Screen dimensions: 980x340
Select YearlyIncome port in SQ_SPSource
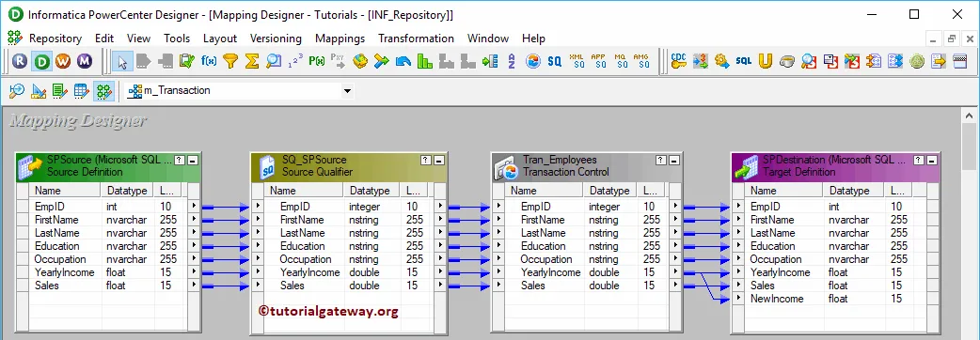310,272
